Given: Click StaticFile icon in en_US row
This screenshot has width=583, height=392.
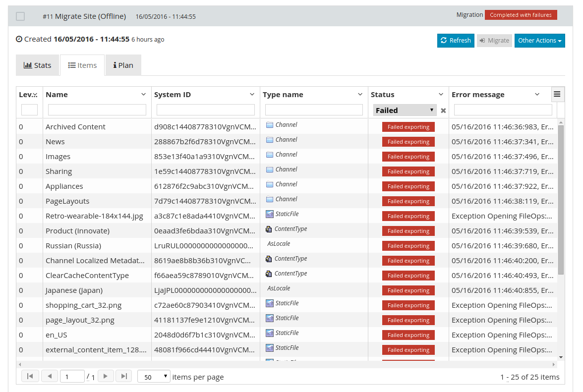Looking at the screenshot, I should point(270,333).
